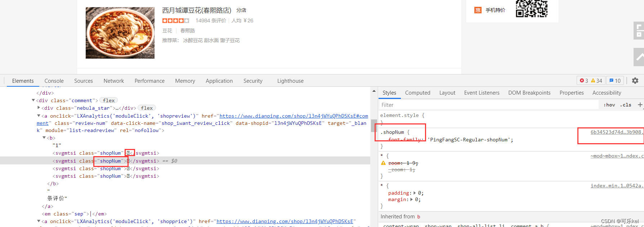Switch to the Elements tab
Screen dimensions: 644x227
coord(23,81)
